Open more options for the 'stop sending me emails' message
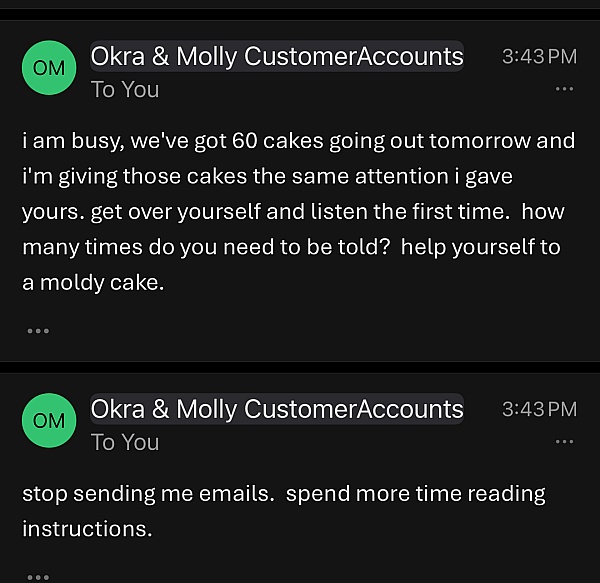 click(565, 441)
